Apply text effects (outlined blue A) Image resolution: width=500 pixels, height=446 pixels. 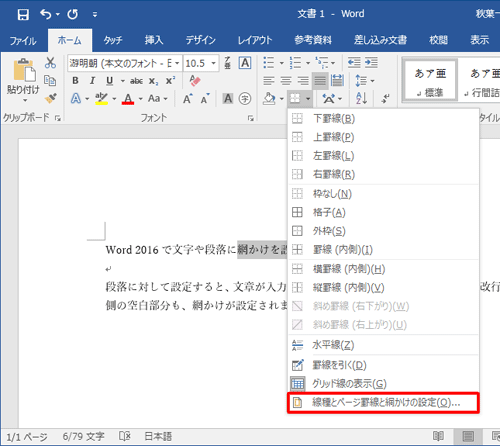[x=76, y=99]
